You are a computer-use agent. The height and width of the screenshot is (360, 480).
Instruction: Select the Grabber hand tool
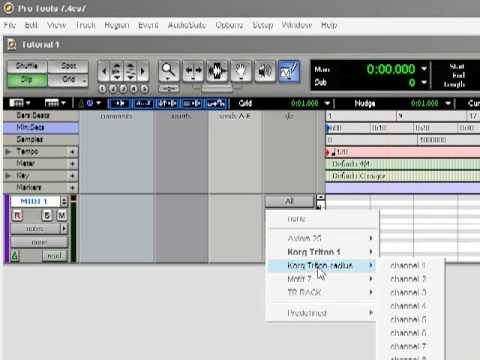pyautogui.click(x=241, y=71)
